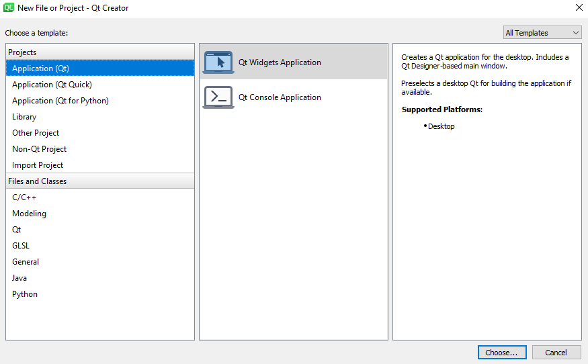Image resolution: width=588 pixels, height=364 pixels.
Task: Select Import Project category
Action: click(38, 165)
